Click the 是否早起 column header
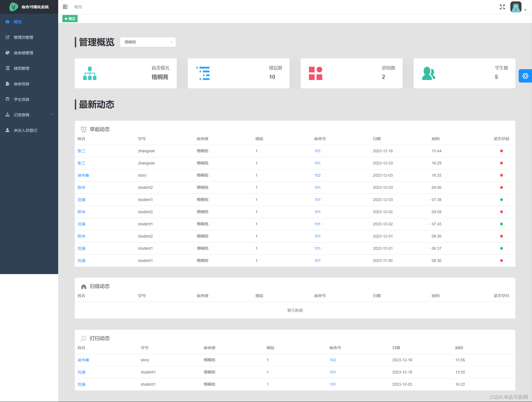 (502, 139)
